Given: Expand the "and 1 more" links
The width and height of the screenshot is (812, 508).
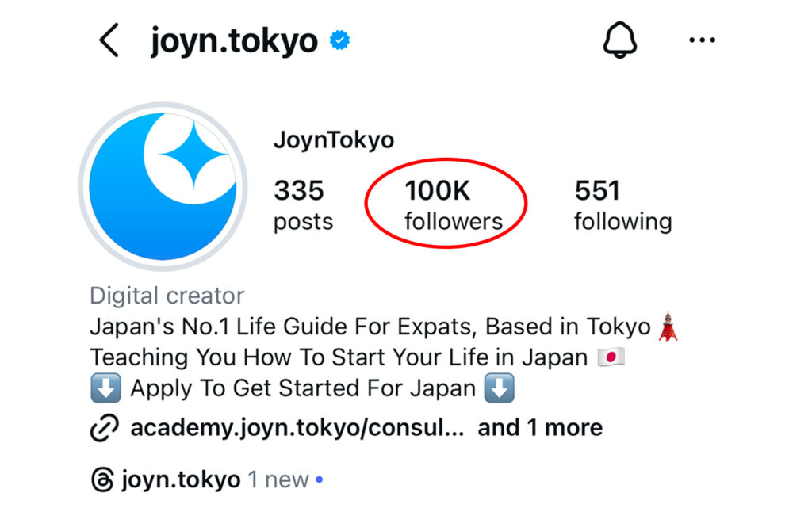Looking at the screenshot, I should [x=539, y=428].
